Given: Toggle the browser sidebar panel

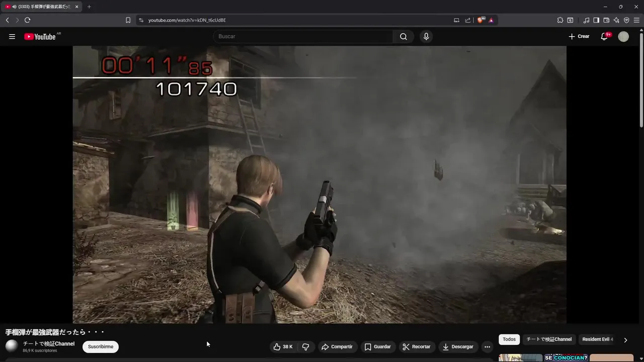Looking at the screenshot, I should 596,20.
